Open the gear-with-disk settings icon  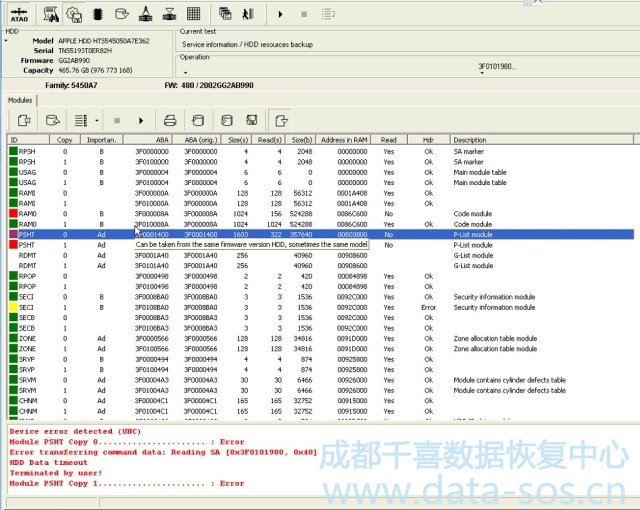click(74, 15)
